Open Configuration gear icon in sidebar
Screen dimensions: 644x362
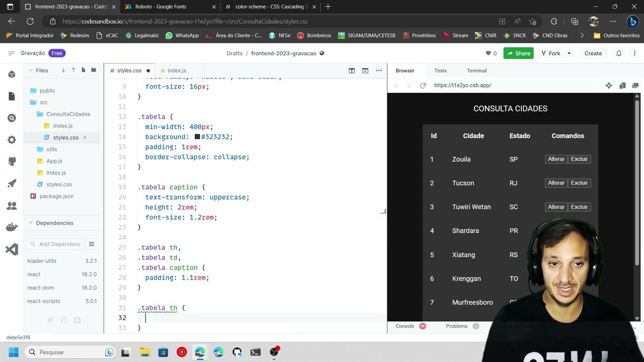tap(12, 140)
